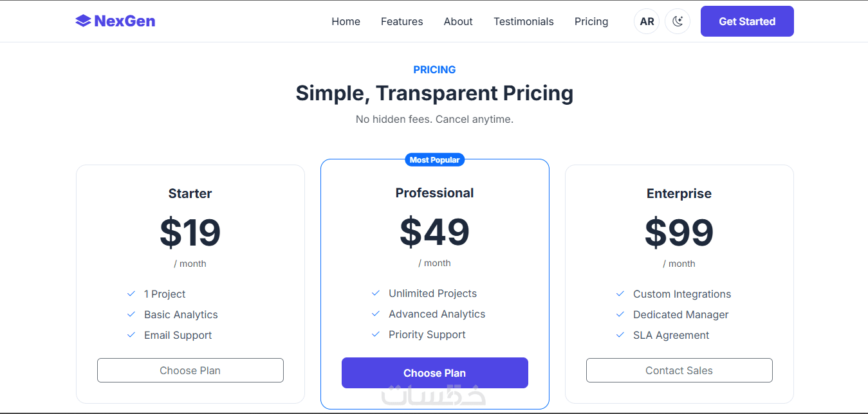
Task: Toggle dark mode with the moon icon
Action: click(x=677, y=21)
